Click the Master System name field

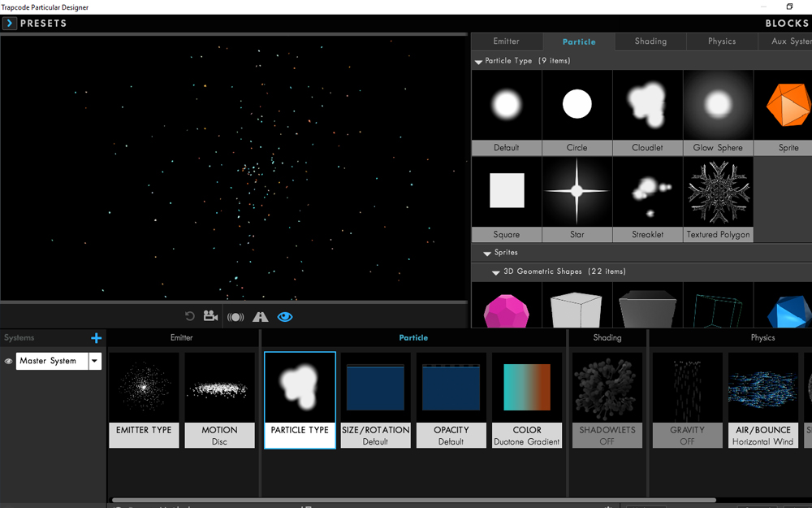52,362
